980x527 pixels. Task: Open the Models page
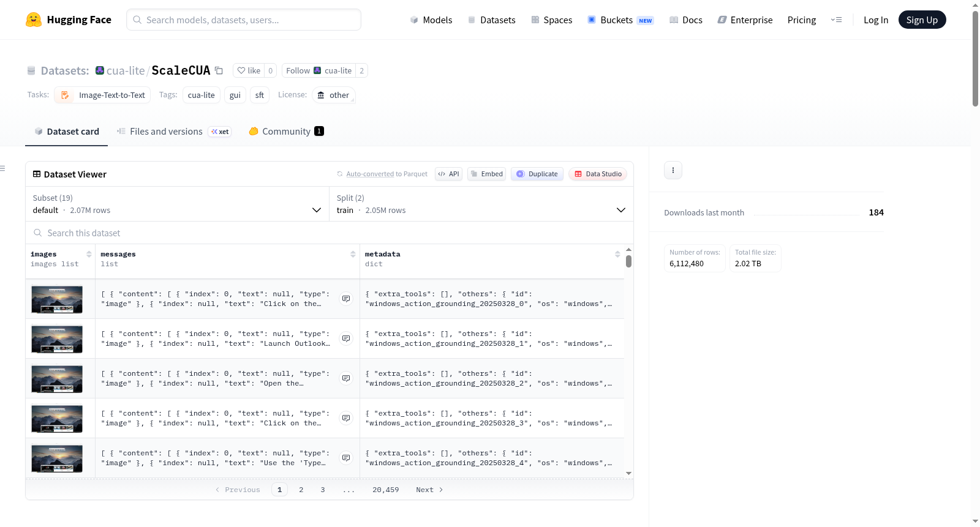(431, 20)
